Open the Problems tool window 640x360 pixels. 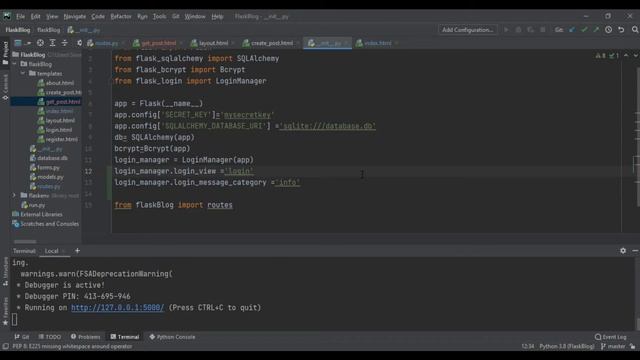point(85,337)
